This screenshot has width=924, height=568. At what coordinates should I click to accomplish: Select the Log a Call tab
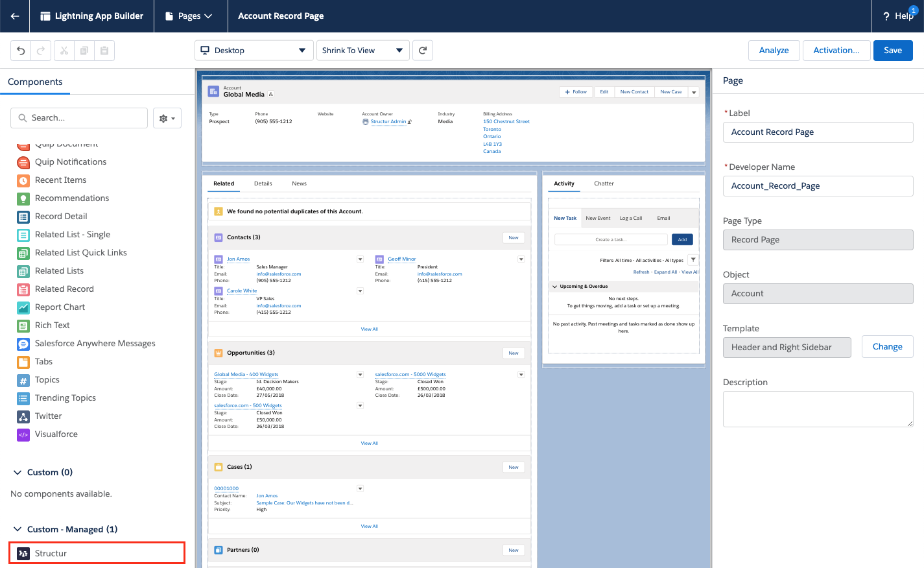point(631,219)
